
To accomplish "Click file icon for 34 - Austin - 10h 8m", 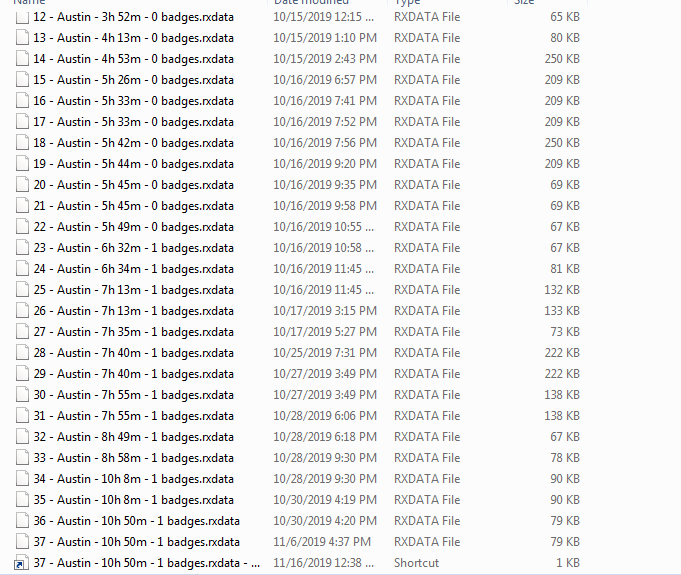I will pos(22,479).
